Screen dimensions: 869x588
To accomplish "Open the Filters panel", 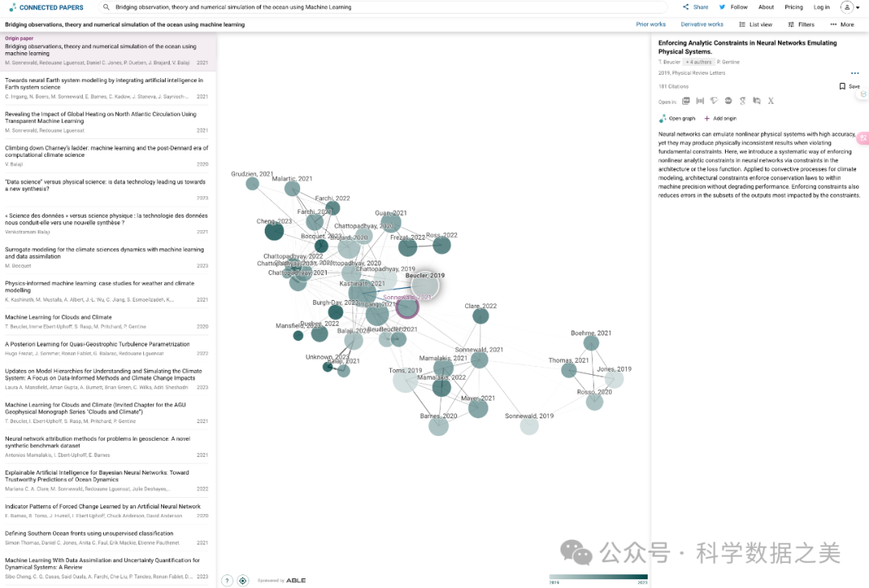I will (801, 25).
